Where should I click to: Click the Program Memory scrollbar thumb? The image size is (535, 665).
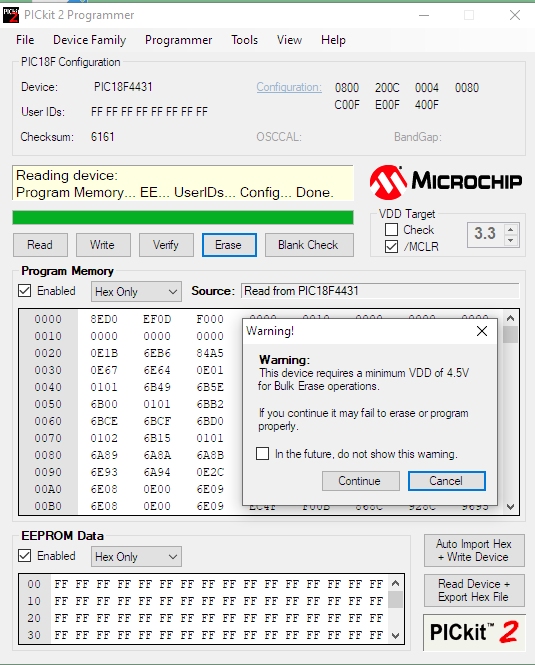coord(510,335)
